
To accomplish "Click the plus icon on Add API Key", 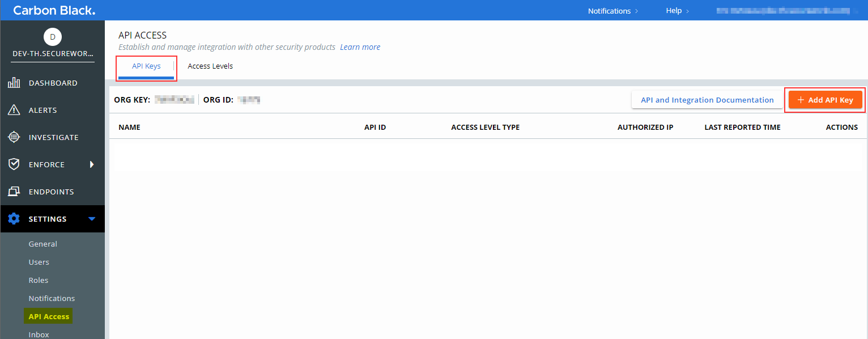I will (801, 100).
